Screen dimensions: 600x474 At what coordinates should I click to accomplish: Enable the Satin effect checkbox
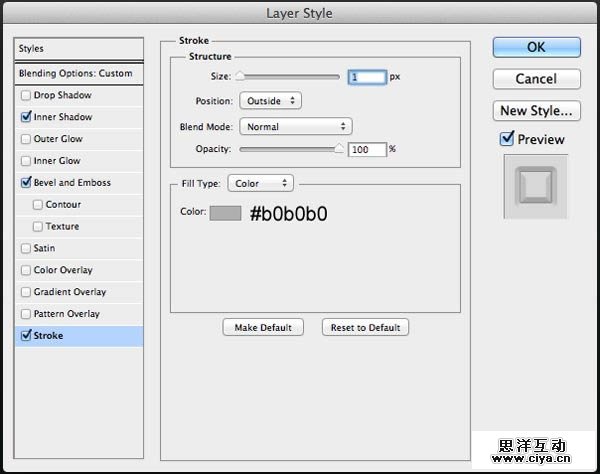(25, 249)
